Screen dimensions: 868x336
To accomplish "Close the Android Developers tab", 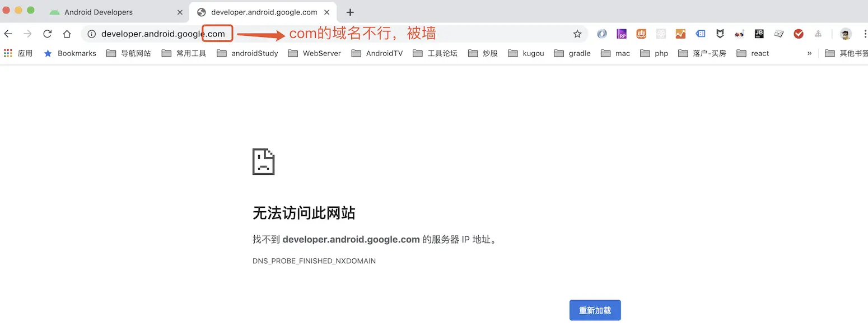I will [180, 12].
